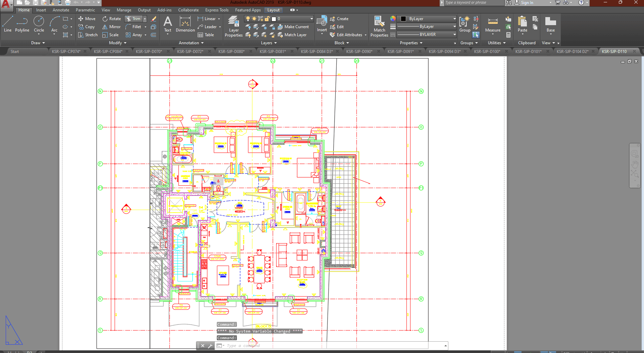Screen dimensions: 644x353
Task: Expand the Modify panel flyout
Action: (x=118, y=43)
